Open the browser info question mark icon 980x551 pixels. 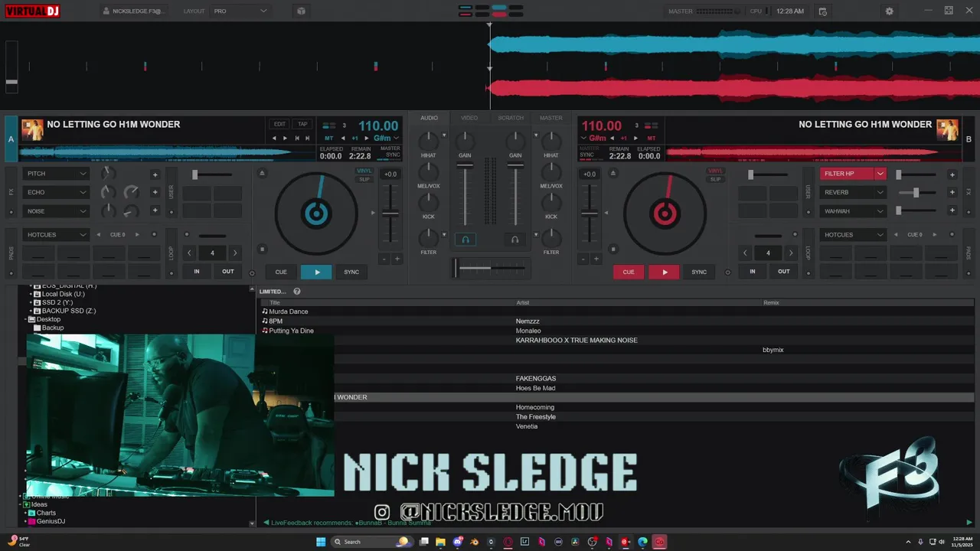[297, 291]
